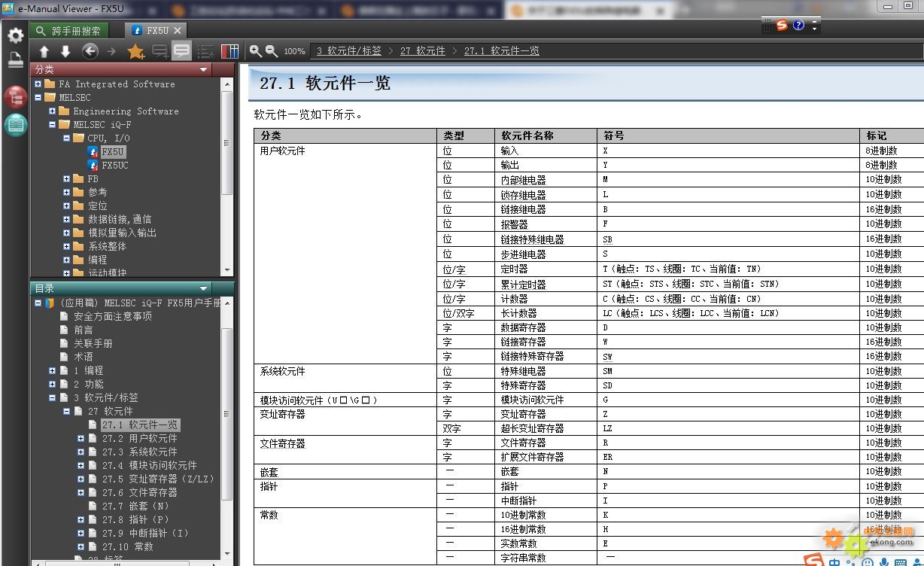Viewport: 924px width, 566px height.
Task: Open the 分类 panel header dropdown
Action: [203, 69]
